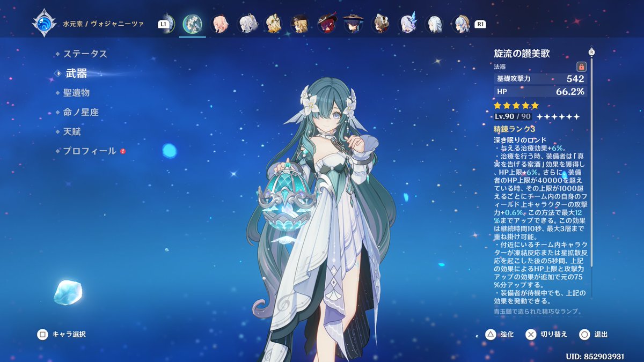Open the 天賦 menu

(72, 131)
